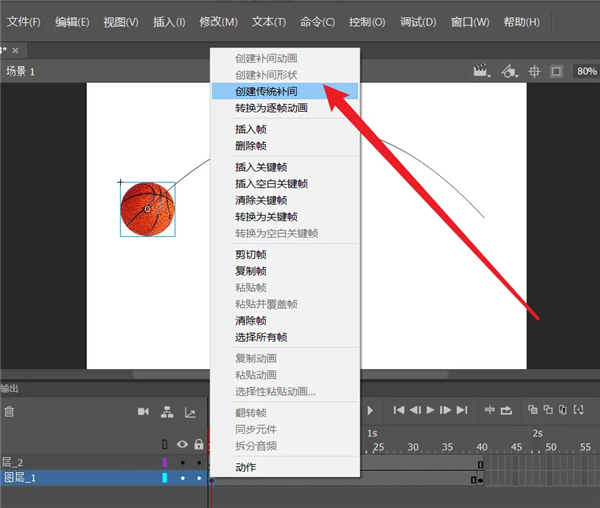Click the delete layer trash icon
The height and width of the screenshot is (508, 600).
tap(9, 410)
